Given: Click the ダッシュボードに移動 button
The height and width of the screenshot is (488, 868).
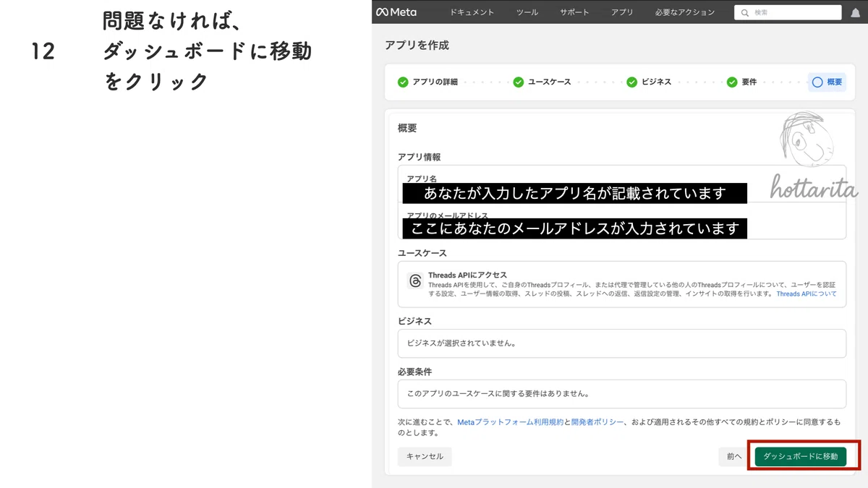Looking at the screenshot, I should pyautogui.click(x=801, y=456).
